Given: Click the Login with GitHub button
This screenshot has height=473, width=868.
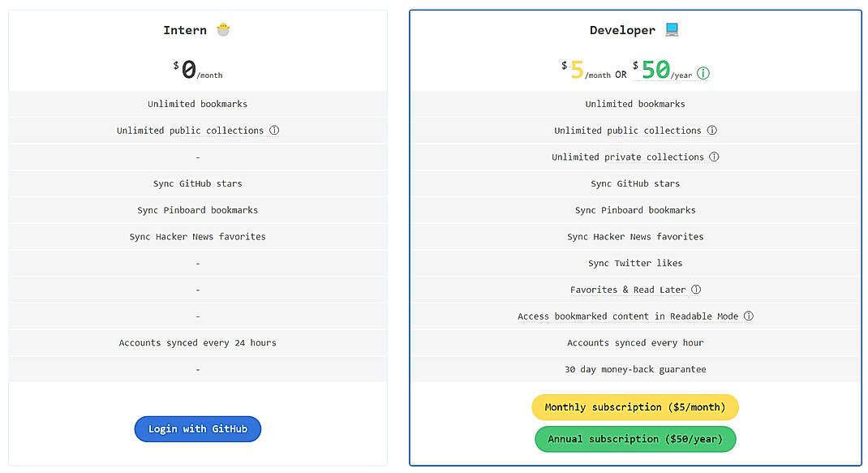Looking at the screenshot, I should click(x=197, y=428).
